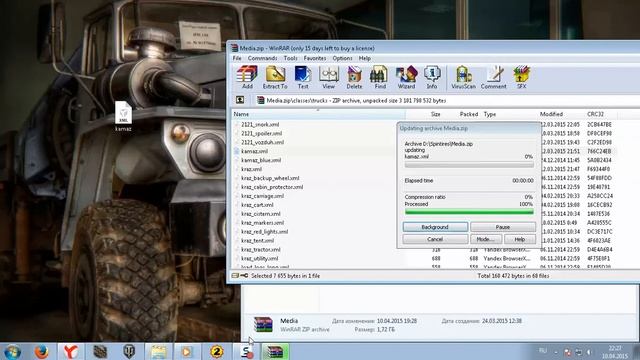Open the media player taskbar icon
Image resolution: width=640 pixels, height=360 pixels.
coord(187,351)
